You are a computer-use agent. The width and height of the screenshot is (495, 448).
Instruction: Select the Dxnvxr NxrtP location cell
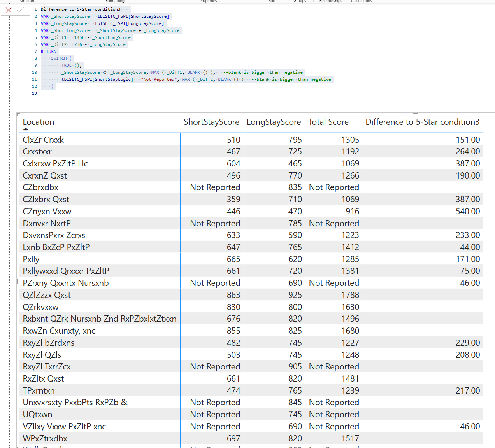pos(47,224)
